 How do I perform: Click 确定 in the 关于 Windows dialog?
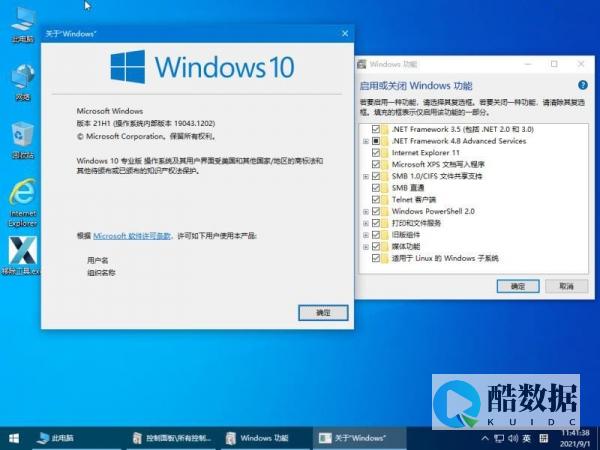tap(323, 313)
